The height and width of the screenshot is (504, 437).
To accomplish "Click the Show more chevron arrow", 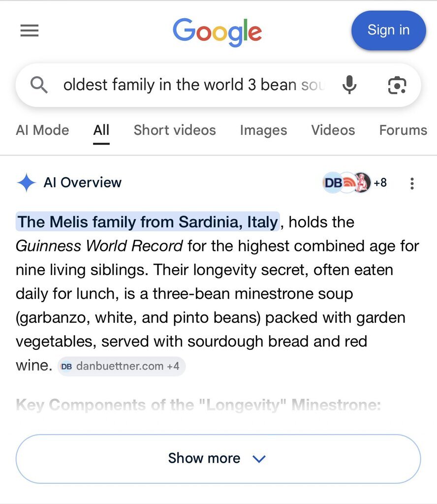I will (x=259, y=459).
